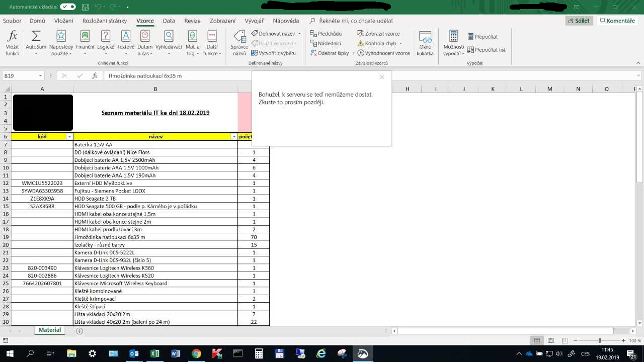Click the zoom in plus button

point(623,340)
